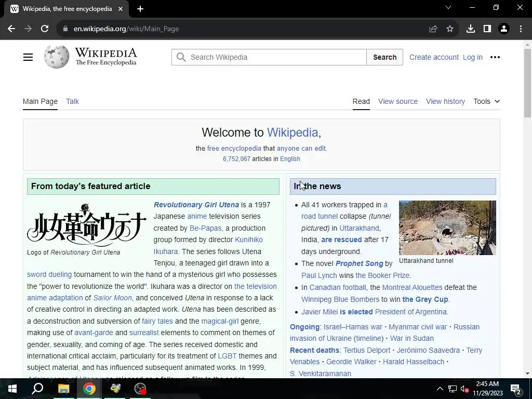Viewport: 532px width, 399px height.
Task: Open the OBS recording app in taskbar
Action: click(x=140, y=389)
